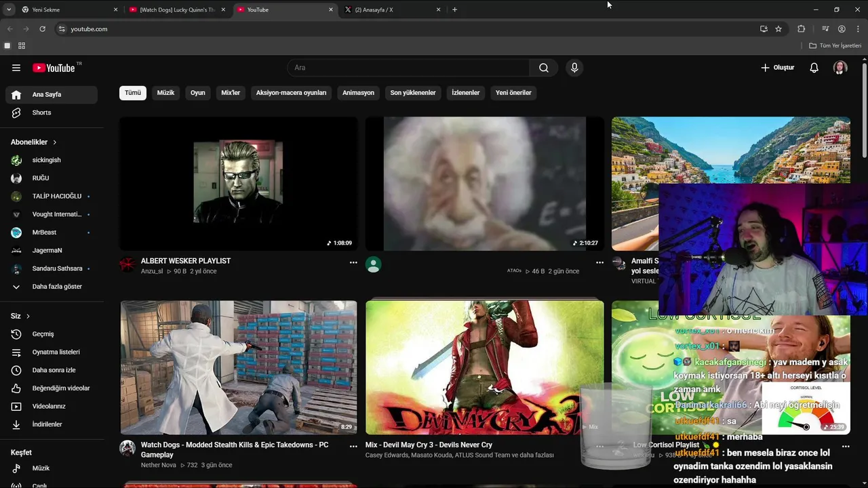Click Anzu_sl channel name

pyautogui.click(x=152, y=272)
